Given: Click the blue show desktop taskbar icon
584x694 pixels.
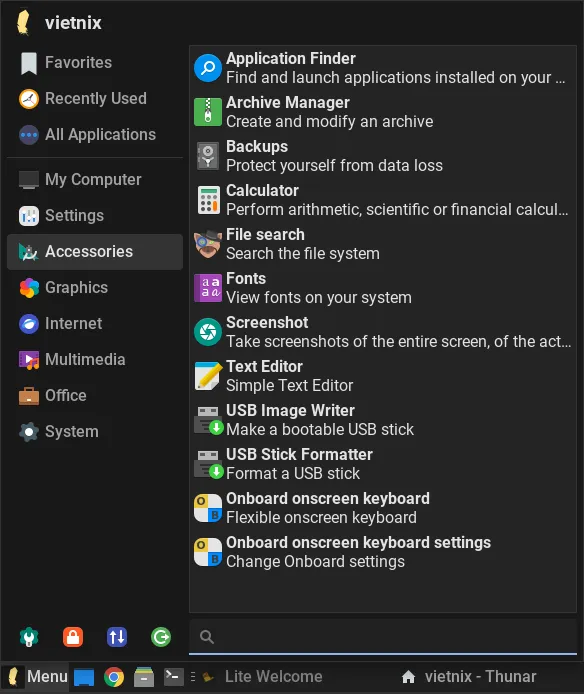Looking at the screenshot, I should click(x=84, y=677).
